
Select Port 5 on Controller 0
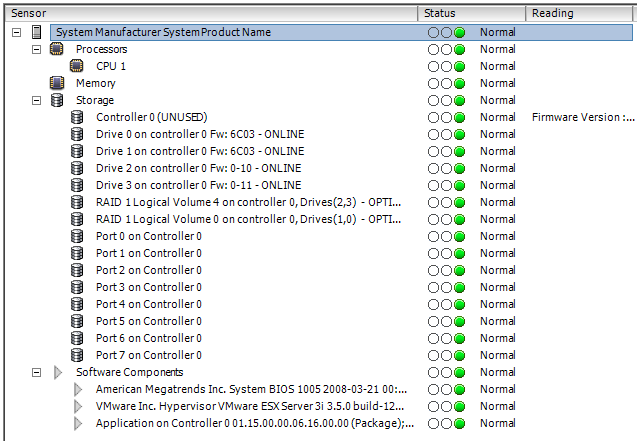coord(149,321)
